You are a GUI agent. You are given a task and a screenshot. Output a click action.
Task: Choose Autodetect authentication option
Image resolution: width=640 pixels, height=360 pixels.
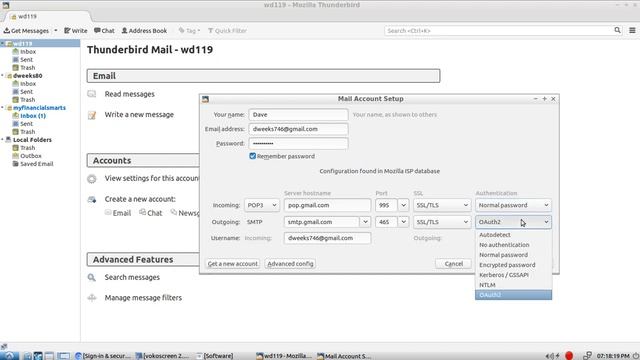(x=513, y=235)
